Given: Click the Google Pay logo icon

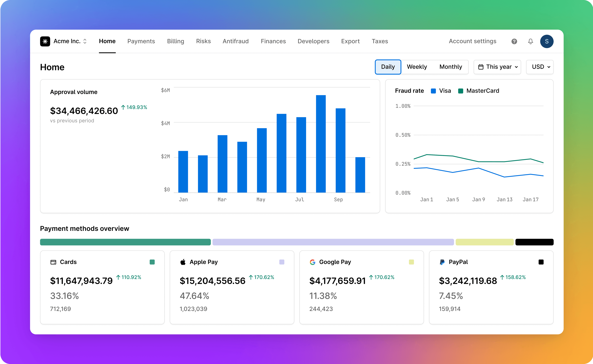Looking at the screenshot, I should click(x=313, y=262).
